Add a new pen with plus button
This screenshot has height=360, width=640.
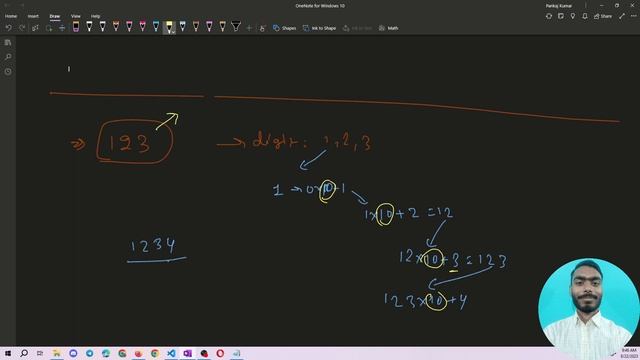pos(249,28)
